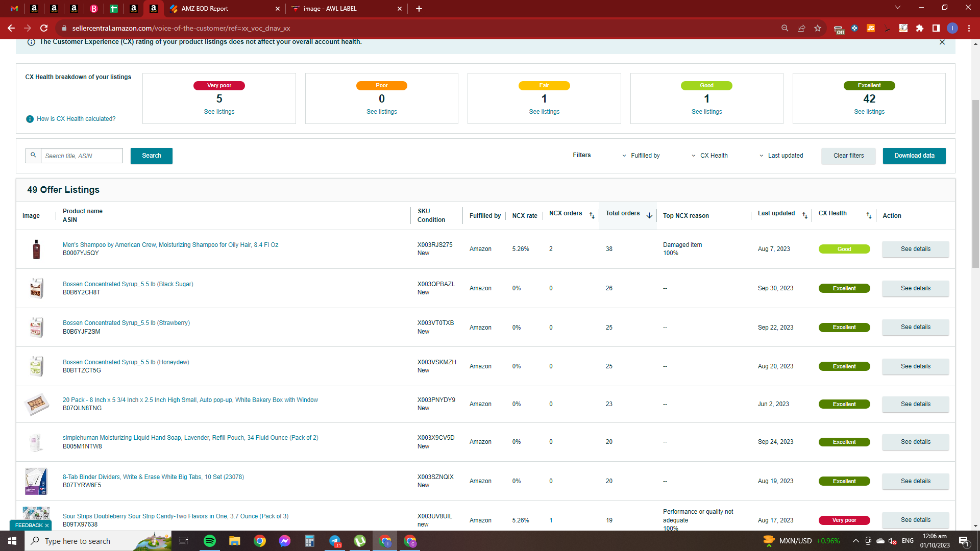980x551 pixels.
Task: Open Calculator from the taskbar
Action: click(310, 541)
